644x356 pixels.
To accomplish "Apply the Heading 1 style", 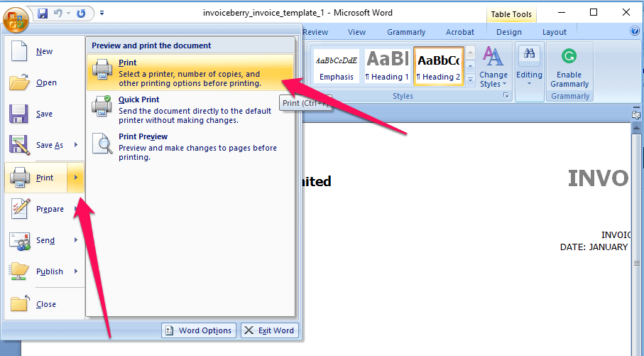I will pos(387,66).
